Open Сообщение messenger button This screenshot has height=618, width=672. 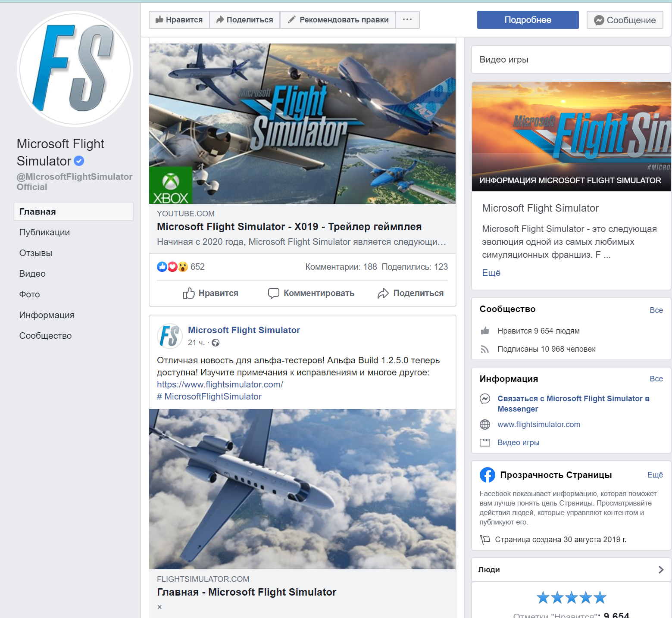click(x=625, y=20)
